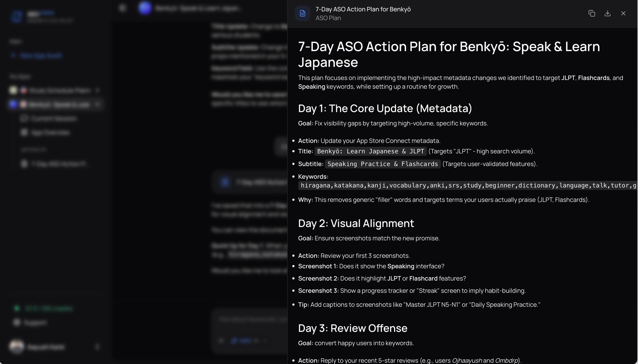Start a New App Audit
Image resolution: width=638 pixels, height=364 pixels.
click(40, 55)
